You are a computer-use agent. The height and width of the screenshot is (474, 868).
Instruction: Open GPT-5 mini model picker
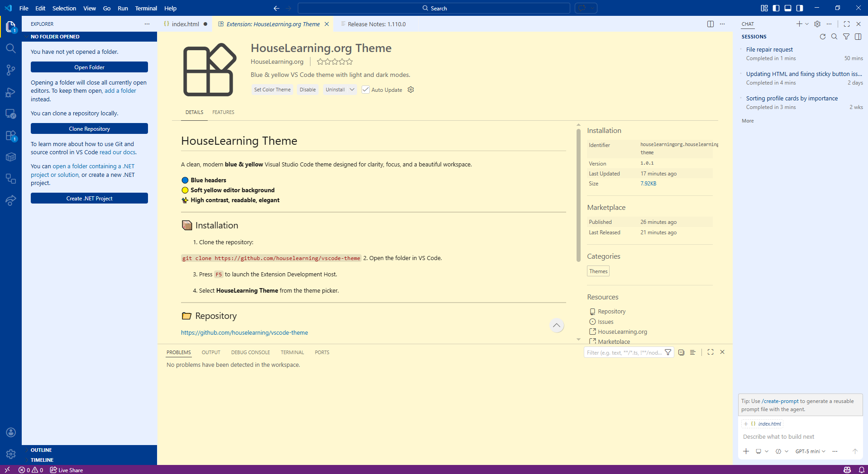(x=811, y=451)
